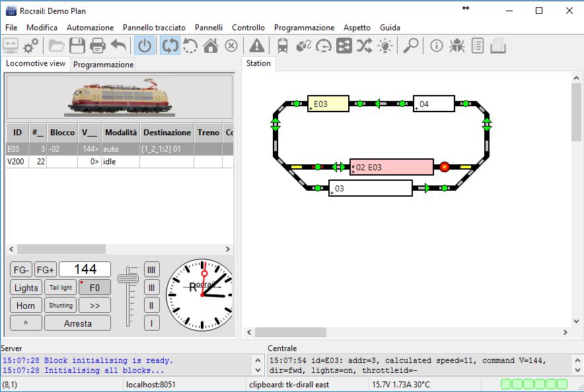Click the mouse with question mark icon
The width and height of the screenshot is (584, 392).
[303, 46]
